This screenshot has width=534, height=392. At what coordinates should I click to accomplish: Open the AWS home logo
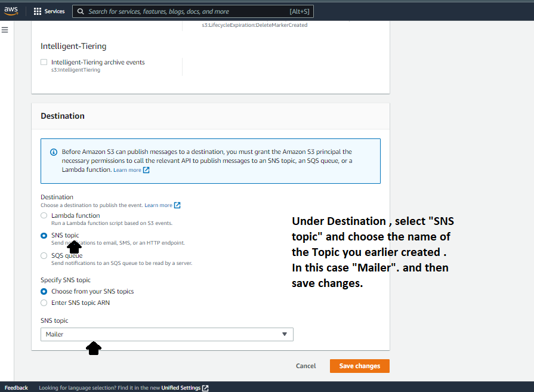click(11, 11)
